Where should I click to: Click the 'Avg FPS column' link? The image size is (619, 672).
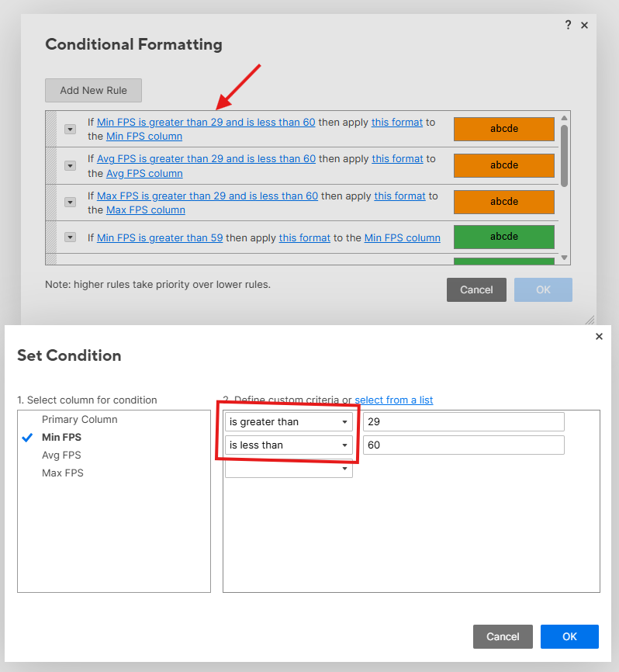tap(144, 174)
